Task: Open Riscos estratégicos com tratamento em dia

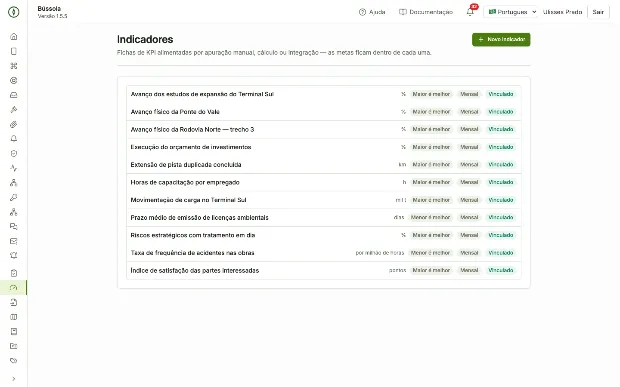Action: click(x=324, y=235)
